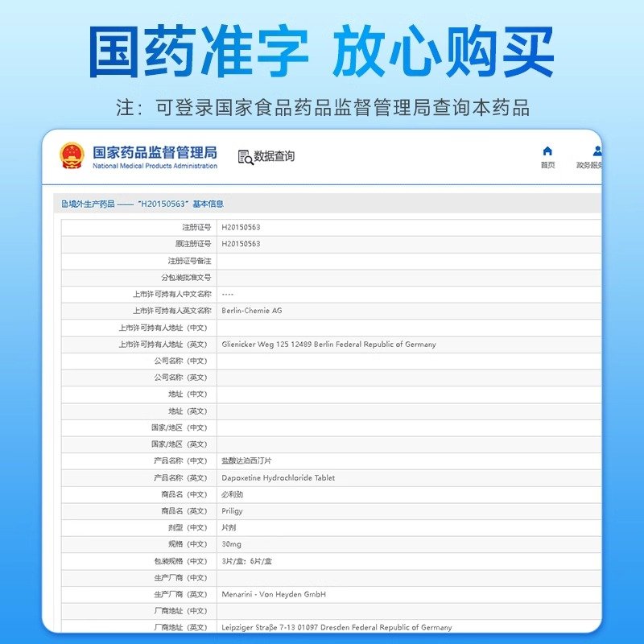Click the 国家/地区（英文）label
Screen dimensions: 644x644
point(179,444)
